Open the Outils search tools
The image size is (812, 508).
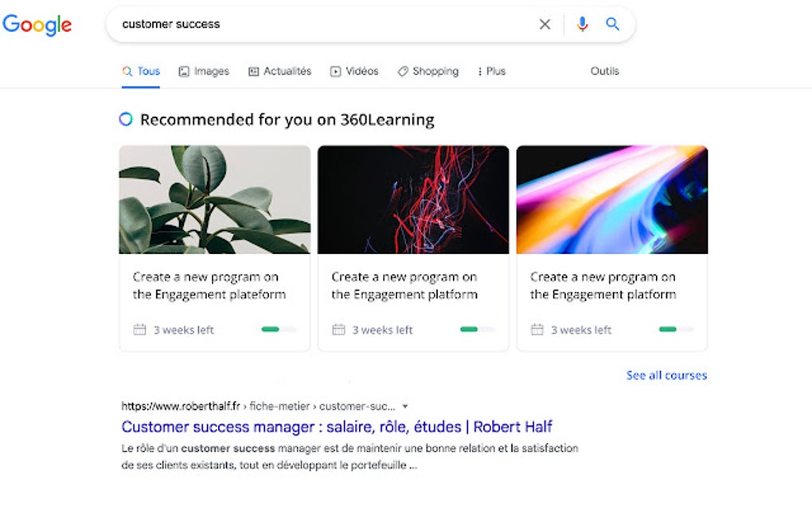point(604,71)
